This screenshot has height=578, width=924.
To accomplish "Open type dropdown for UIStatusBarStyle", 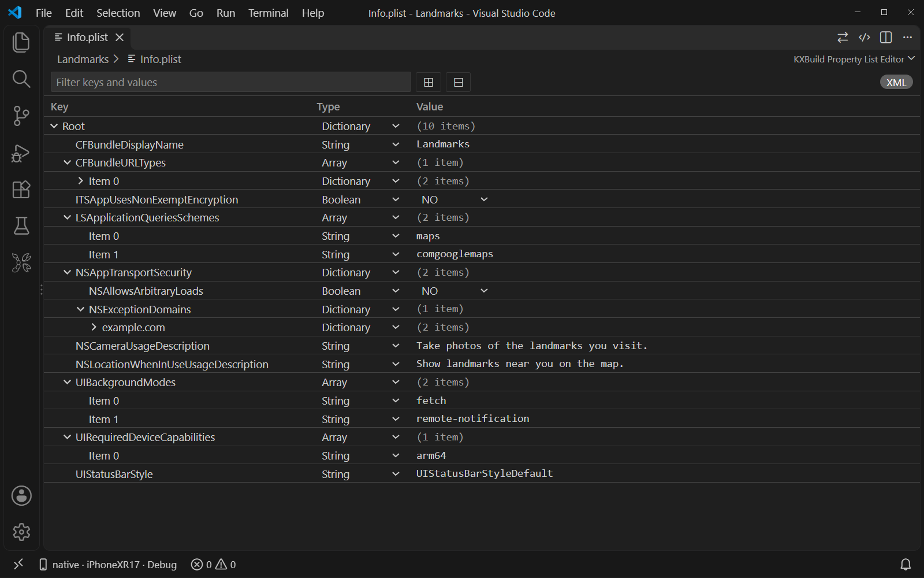I will pyautogui.click(x=360, y=474).
